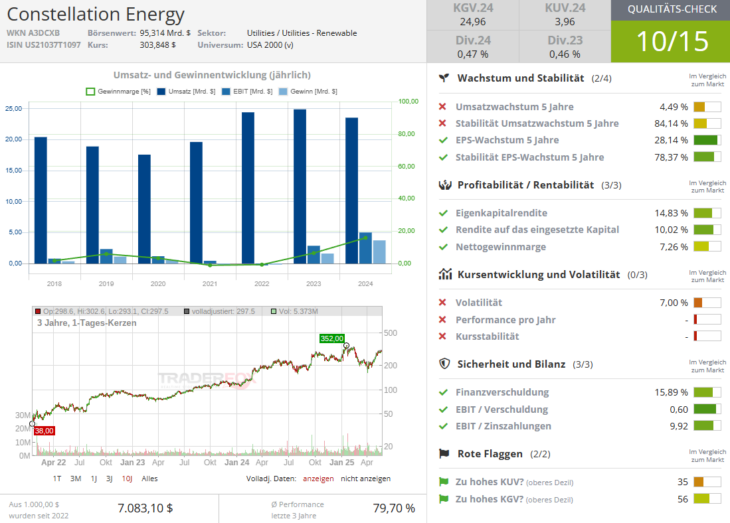Toggle the EBIT [Mrd. $] legend entry
Viewport: 730px width, 523px height.
coord(247,91)
